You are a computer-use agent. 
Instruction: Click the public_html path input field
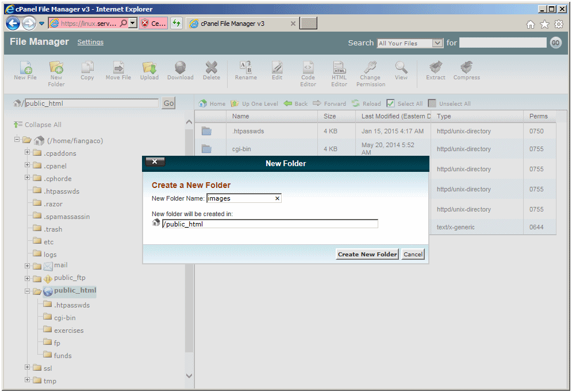pyautogui.click(x=91, y=103)
